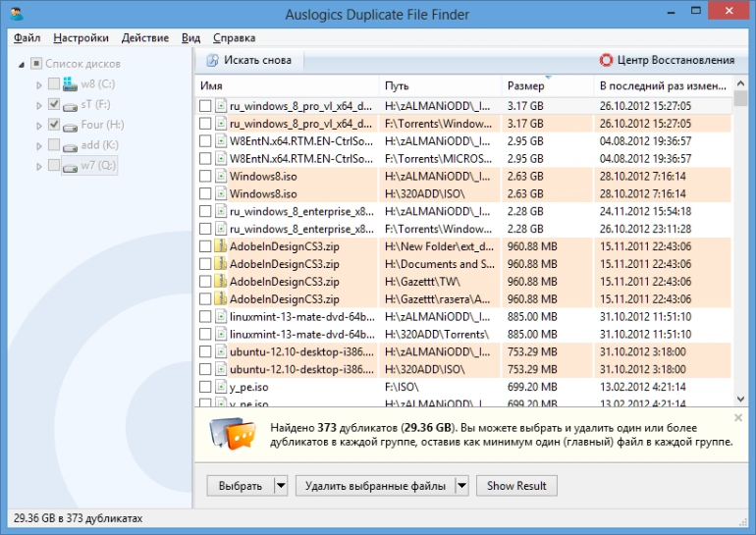Open the Вид menu
756x535 pixels.
(190, 37)
